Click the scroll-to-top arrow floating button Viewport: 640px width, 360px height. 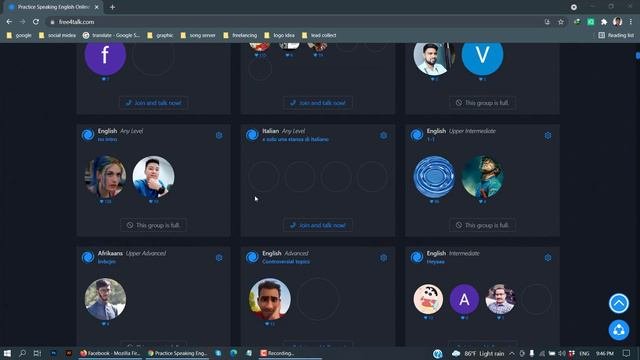click(619, 303)
